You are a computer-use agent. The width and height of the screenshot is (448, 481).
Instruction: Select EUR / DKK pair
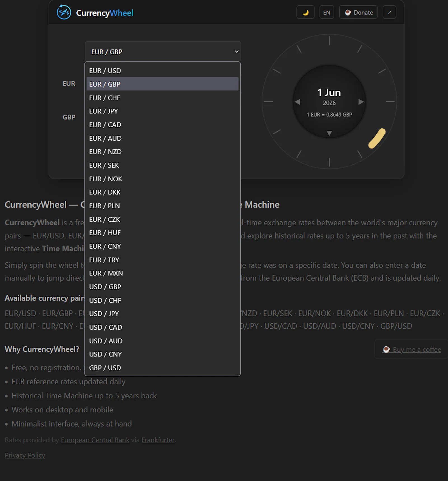point(162,192)
